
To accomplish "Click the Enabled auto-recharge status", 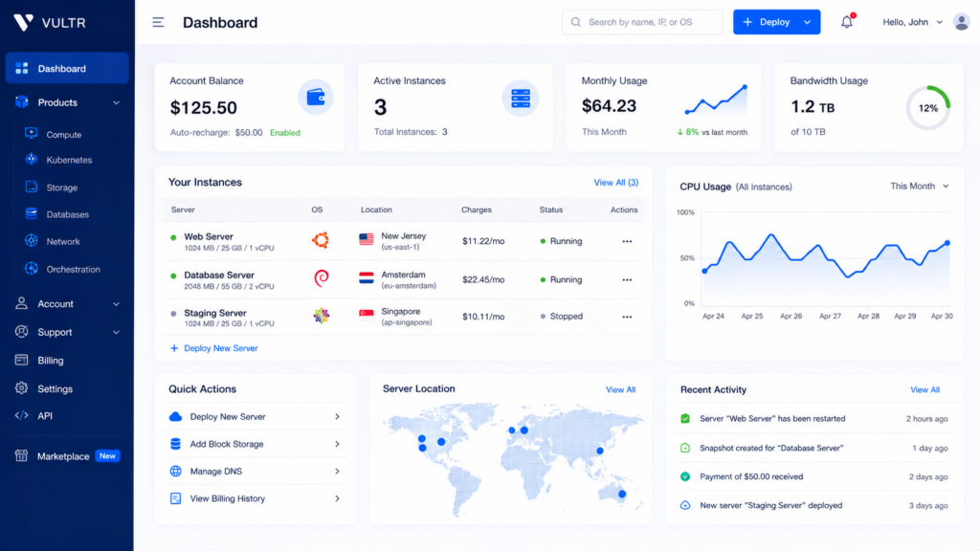I will (x=285, y=132).
